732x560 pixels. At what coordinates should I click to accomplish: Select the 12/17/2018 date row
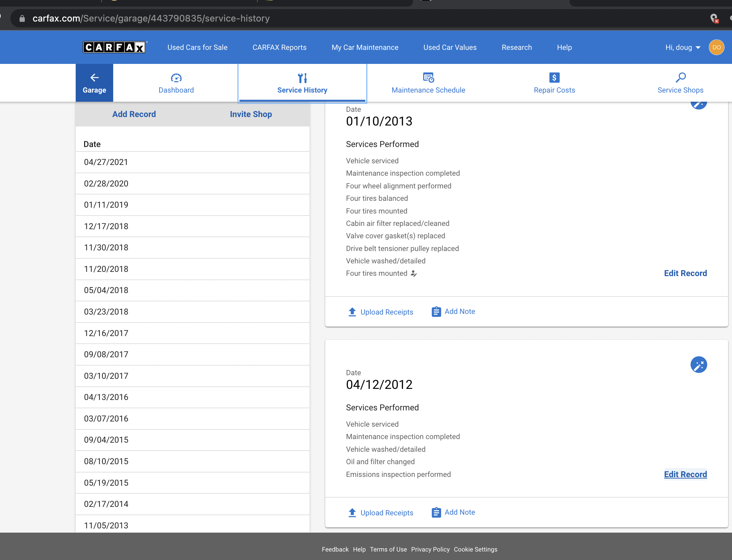(x=192, y=226)
